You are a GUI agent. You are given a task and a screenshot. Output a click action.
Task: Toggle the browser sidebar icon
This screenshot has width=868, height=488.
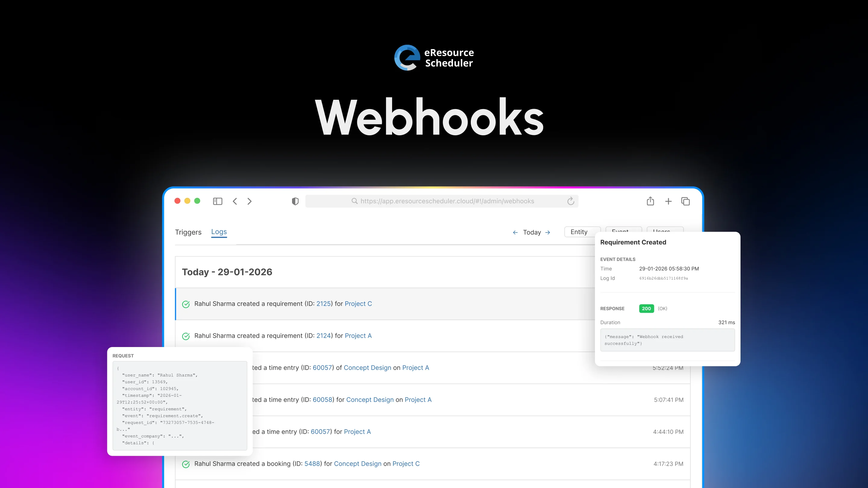tap(218, 201)
